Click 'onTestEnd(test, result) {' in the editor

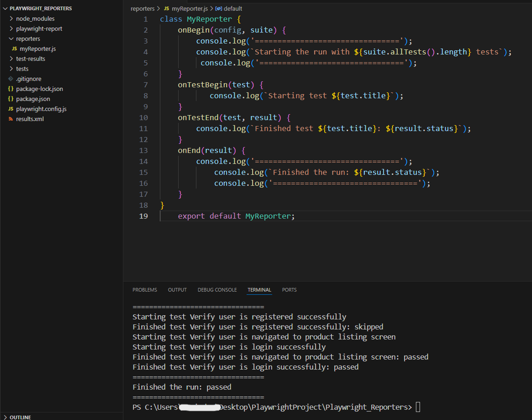point(234,118)
